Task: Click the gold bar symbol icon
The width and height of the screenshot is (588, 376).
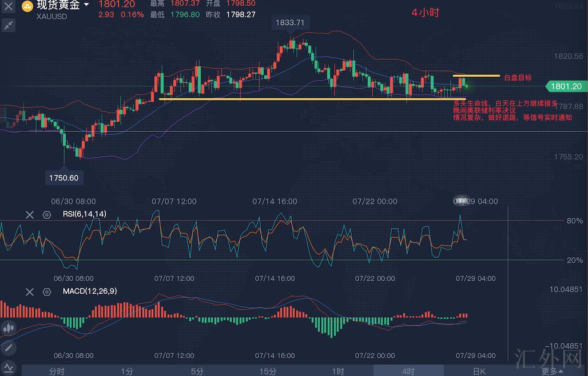Action: click(x=27, y=7)
